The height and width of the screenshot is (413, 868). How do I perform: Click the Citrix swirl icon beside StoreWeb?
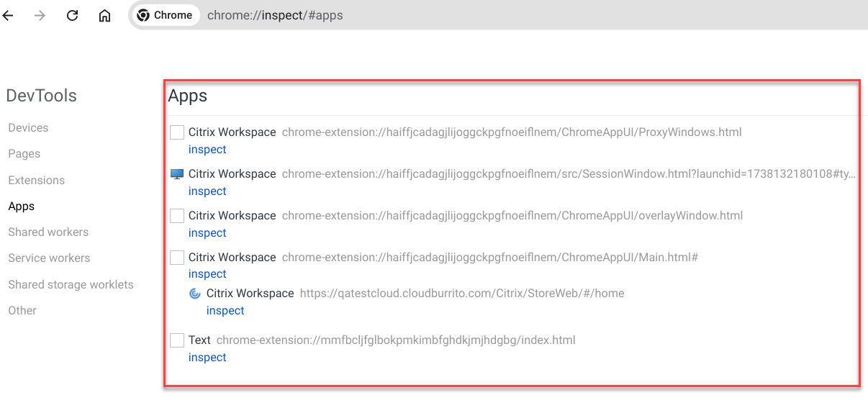tap(194, 294)
